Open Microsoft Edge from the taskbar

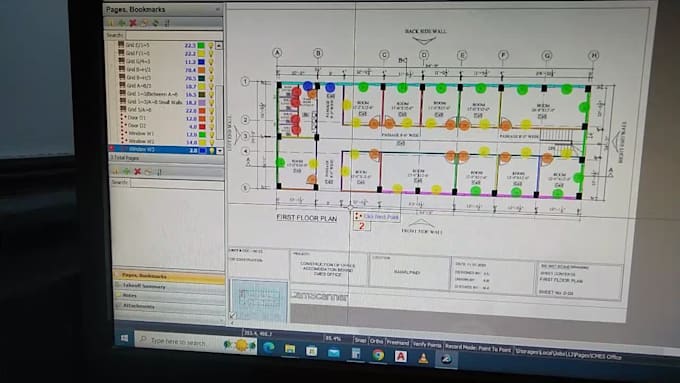[268, 347]
